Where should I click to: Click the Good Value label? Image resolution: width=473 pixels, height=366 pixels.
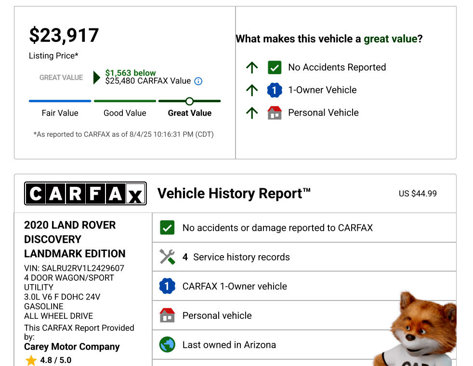[x=125, y=113]
